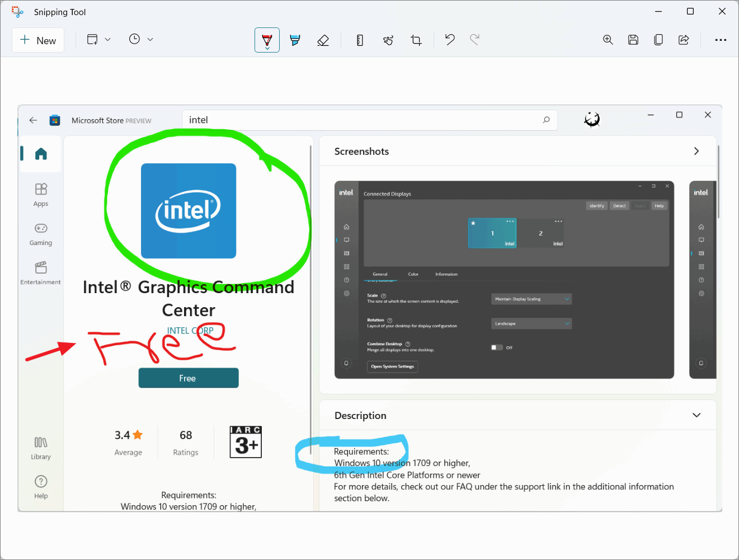739x560 pixels.
Task: Share the snip
Action: [x=684, y=40]
